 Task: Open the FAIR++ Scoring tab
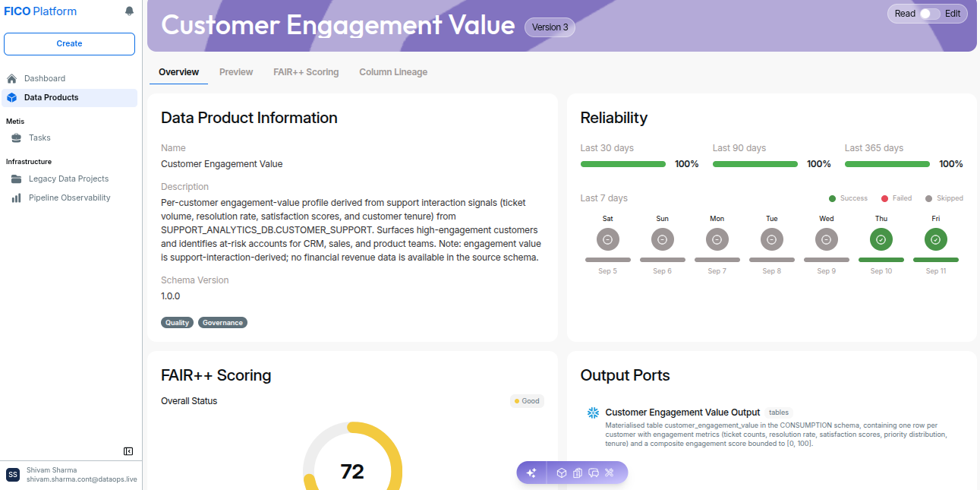(x=306, y=72)
